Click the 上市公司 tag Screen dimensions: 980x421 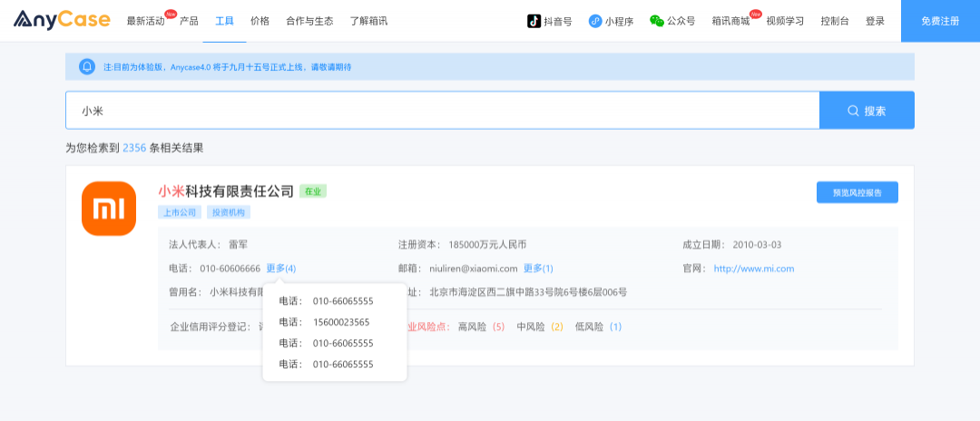tap(180, 212)
